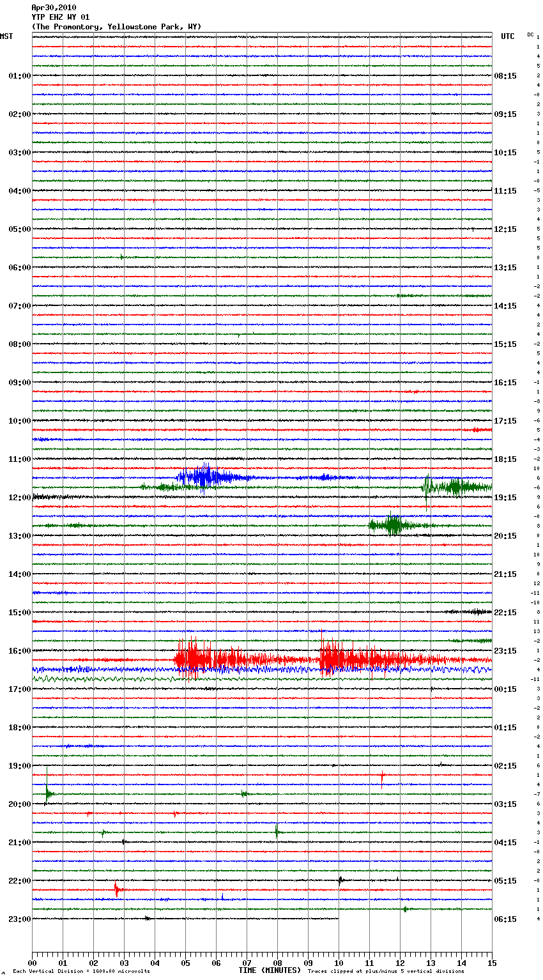Click the 08:15 UTC time label
Viewport: 543px width, 980px height.
[505, 76]
